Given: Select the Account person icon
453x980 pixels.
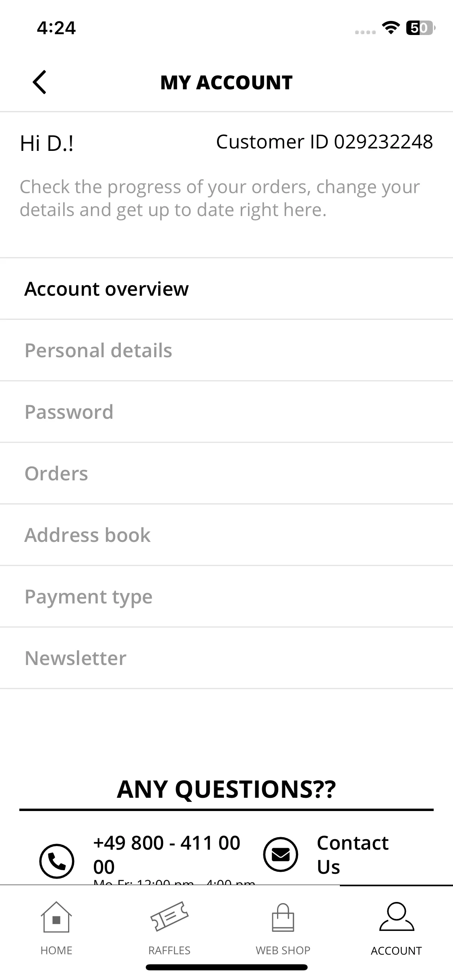Looking at the screenshot, I should pyautogui.click(x=397, y=916).
